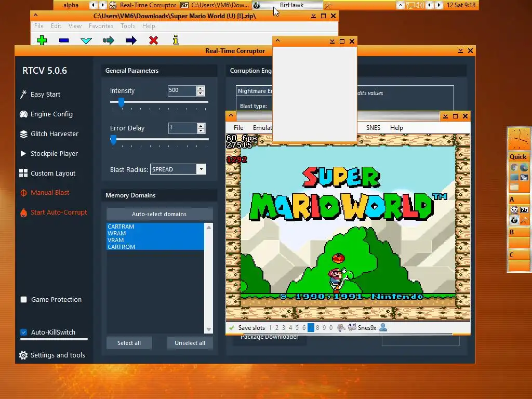Click the Auto-select domains button

tap(159, 214)
